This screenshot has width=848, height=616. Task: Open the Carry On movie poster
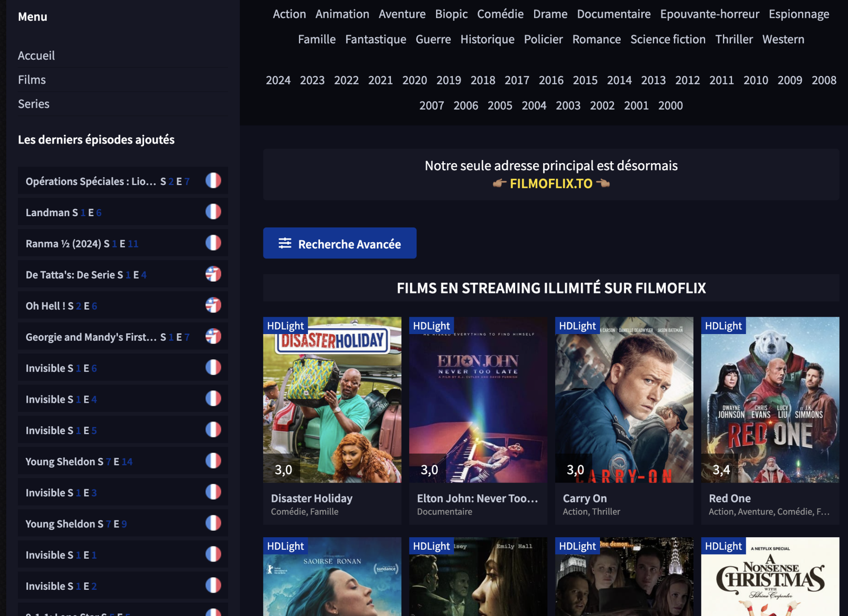(x=624, y=400)
